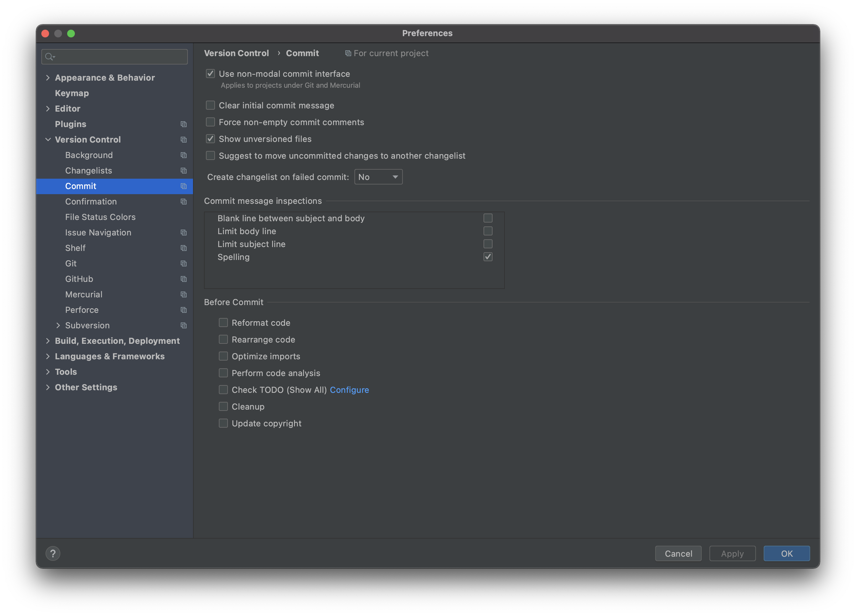
Task: Open the Keymap settings page
Action: point(72,93)
